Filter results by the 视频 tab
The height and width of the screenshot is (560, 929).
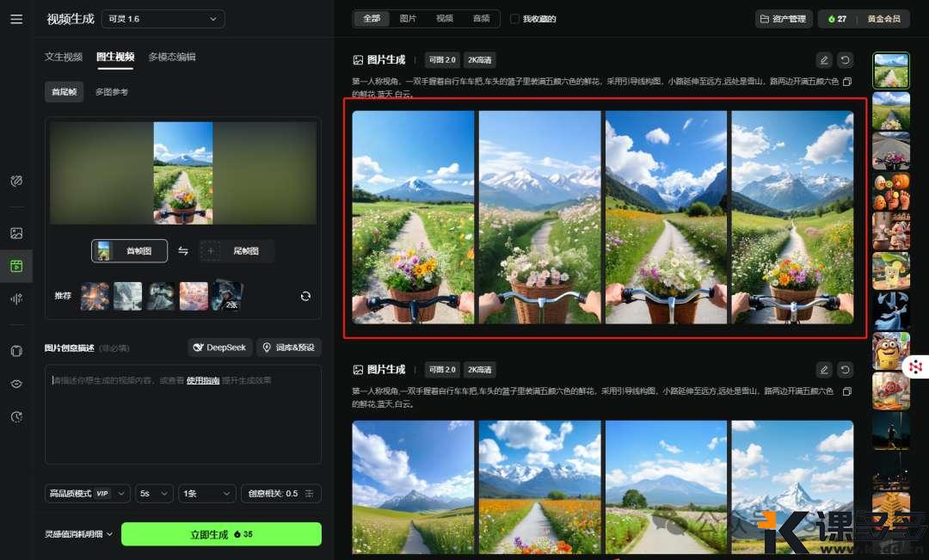tap(444, 19)
